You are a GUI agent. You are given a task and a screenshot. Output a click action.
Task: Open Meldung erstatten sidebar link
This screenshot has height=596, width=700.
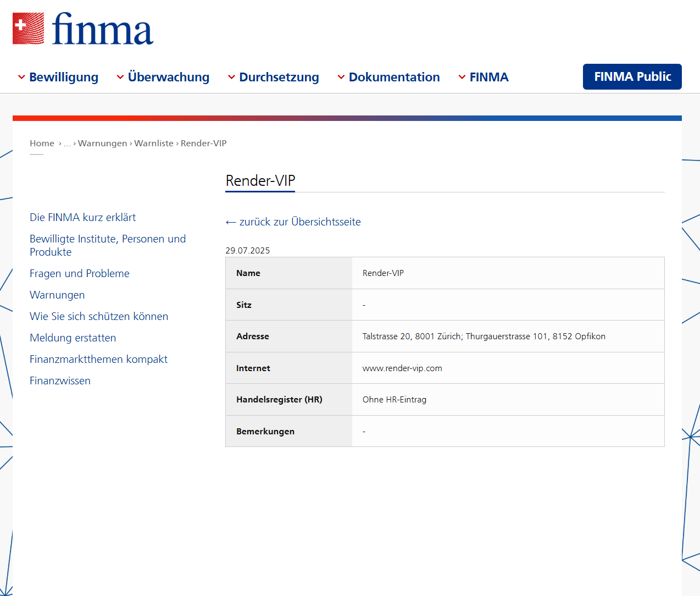pyautogui.click(x=73, y=338)
